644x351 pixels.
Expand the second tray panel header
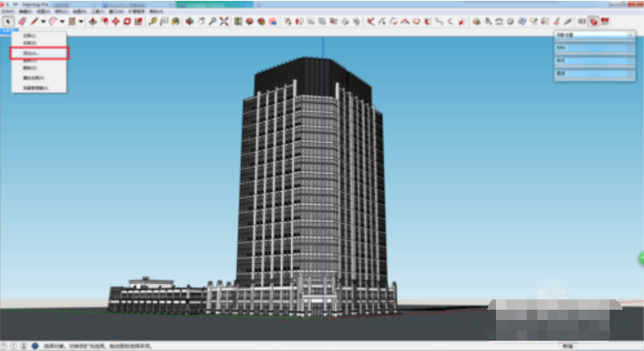pos(595,48)
